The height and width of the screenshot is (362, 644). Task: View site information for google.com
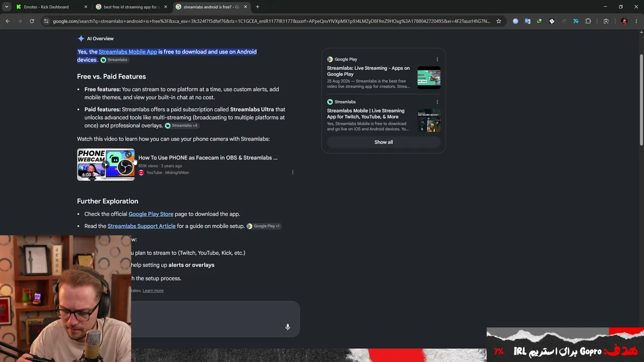point(46,21)
